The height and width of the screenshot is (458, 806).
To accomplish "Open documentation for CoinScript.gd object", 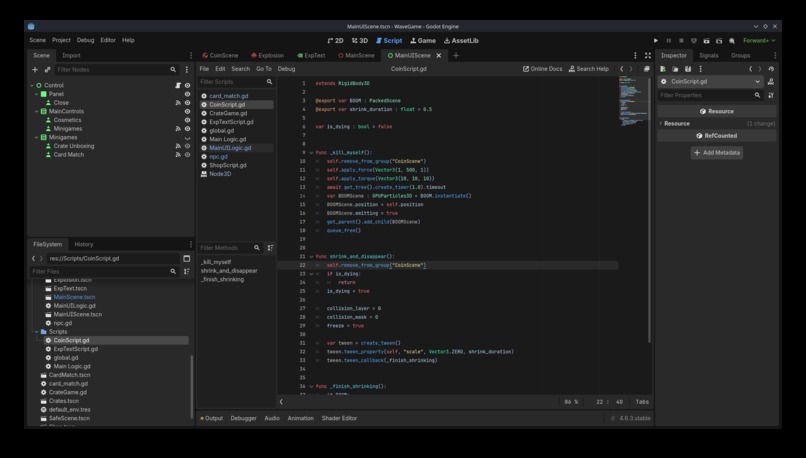I will [771, 82].
